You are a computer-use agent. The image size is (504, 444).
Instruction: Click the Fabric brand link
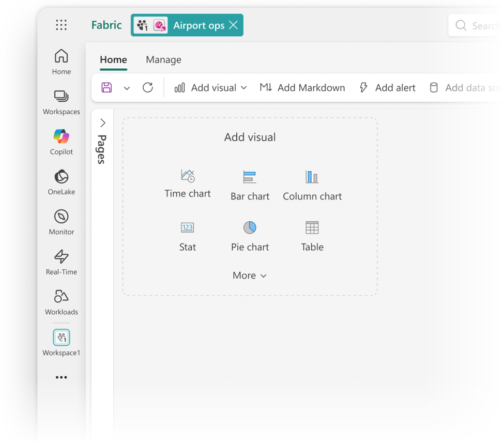point(106,25)
